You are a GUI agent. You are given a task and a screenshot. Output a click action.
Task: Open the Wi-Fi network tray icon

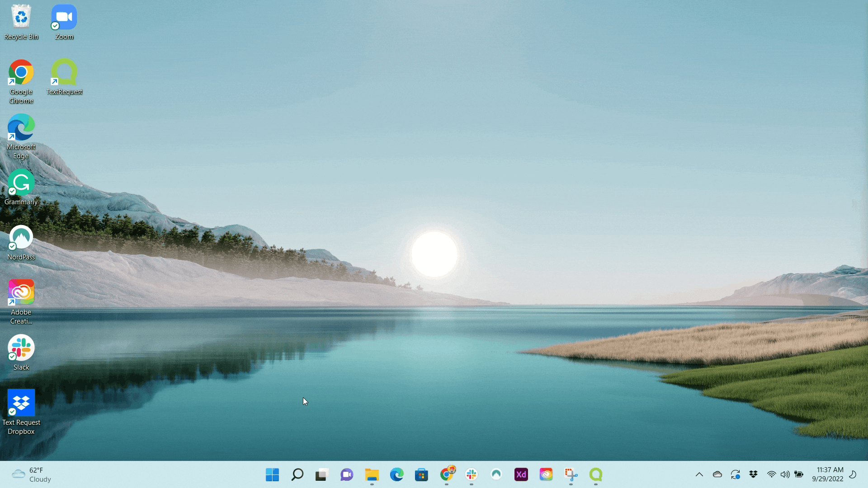(x=772, y=474)
